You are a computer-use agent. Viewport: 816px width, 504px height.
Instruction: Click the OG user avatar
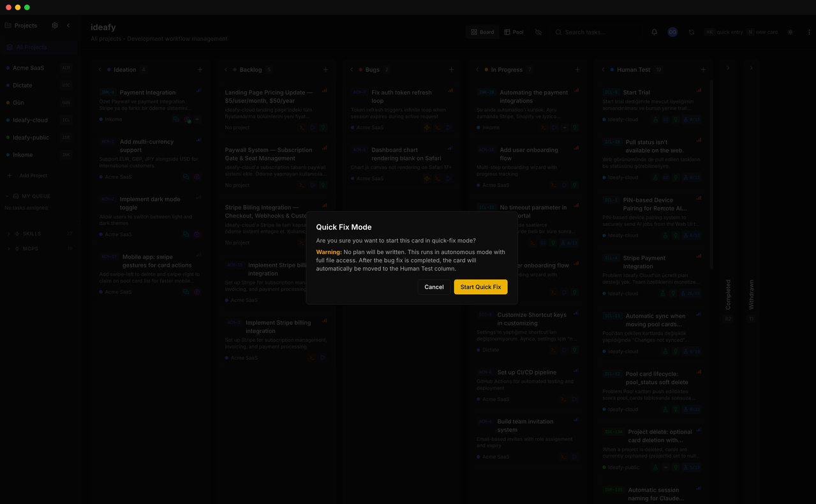click(672, 32)
